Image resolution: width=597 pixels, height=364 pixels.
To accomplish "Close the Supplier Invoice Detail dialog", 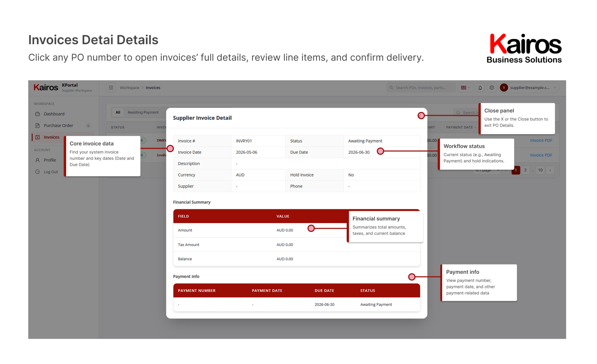I will 421,116.
